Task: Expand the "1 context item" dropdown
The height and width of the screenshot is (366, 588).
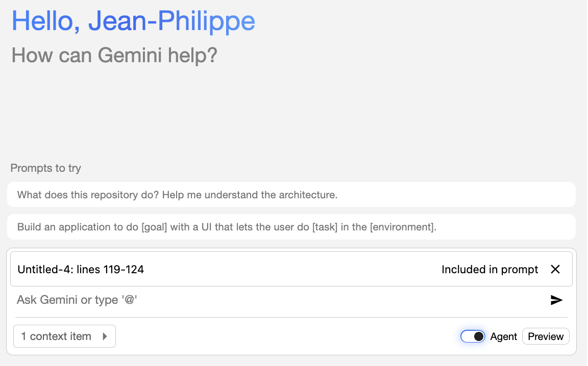Action: click(64, 336)
